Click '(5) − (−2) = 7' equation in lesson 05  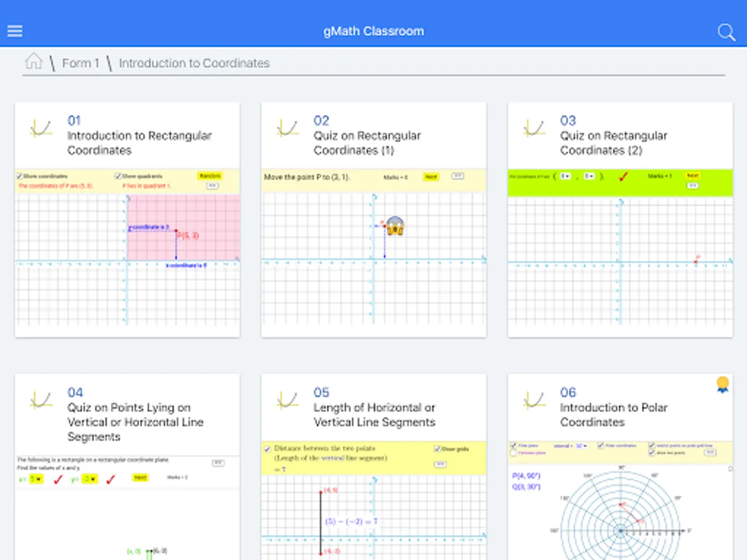pos(351,521)
